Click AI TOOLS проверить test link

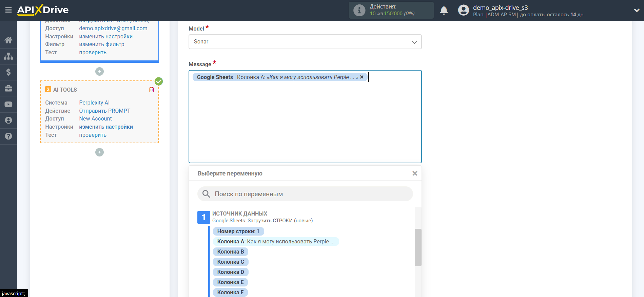click(93, 135)
